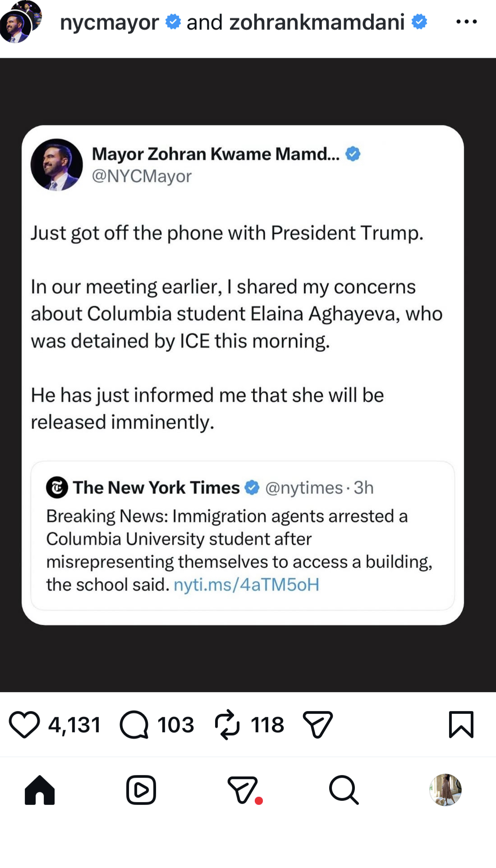Open direct messages in bottom bar
The height and width of the screenshot is (868, 496).
pyautogui.click(x=243, y=790)
